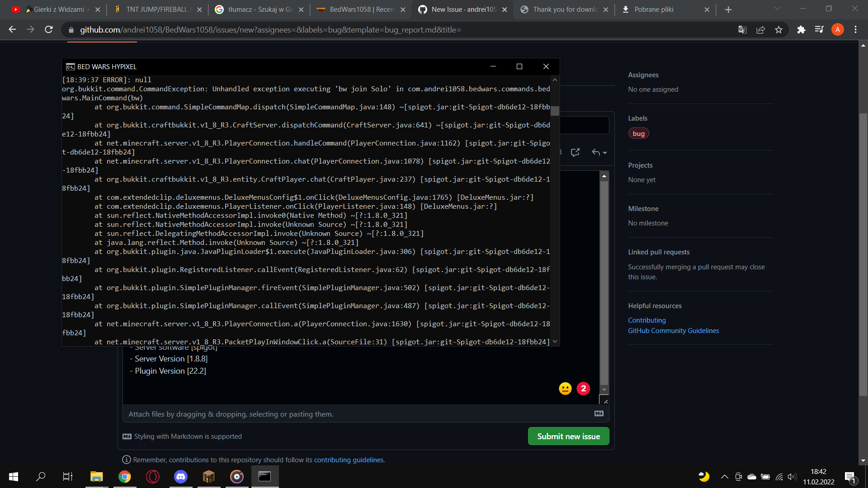Click the orange profile avatar 'A'

(837, 29)
